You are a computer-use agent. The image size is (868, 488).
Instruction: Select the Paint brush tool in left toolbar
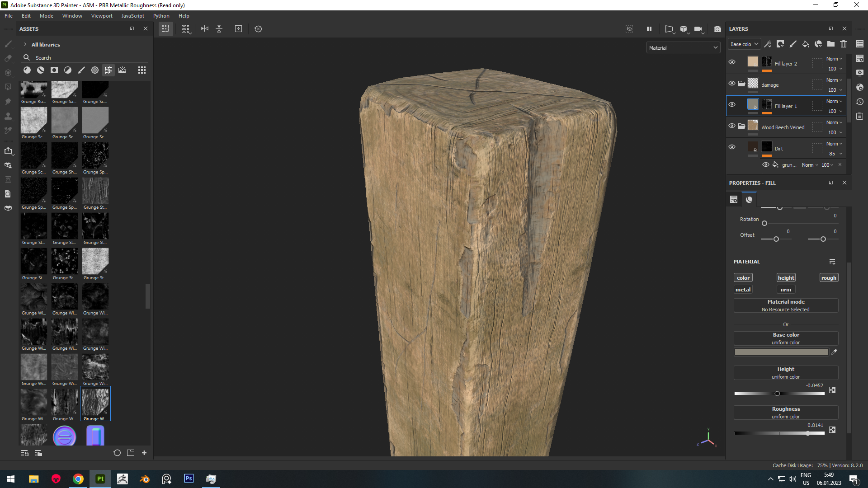click(8, 44)
